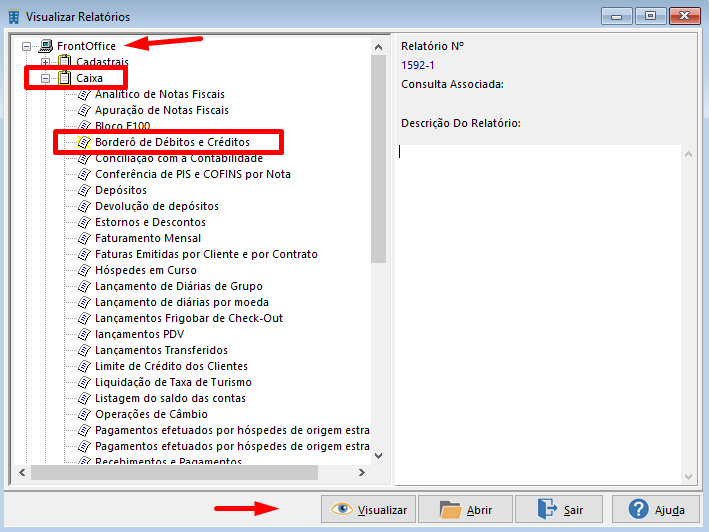Select Hóspedes em Curso report
This screenshot has width=709, height=532.
point(146,270)
